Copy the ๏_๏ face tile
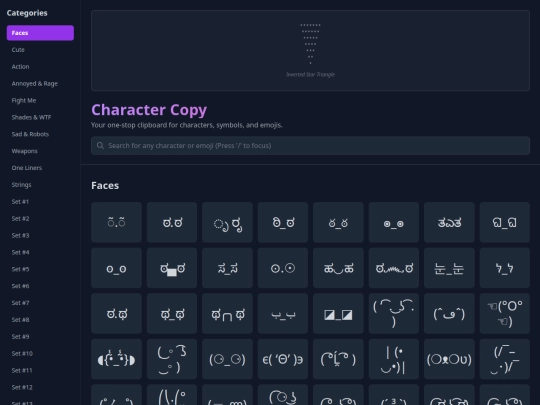 (394, 222)
